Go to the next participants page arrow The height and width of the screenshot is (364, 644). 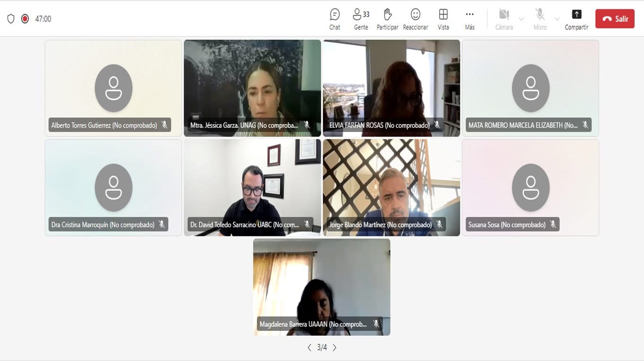(x=335, y=347)
